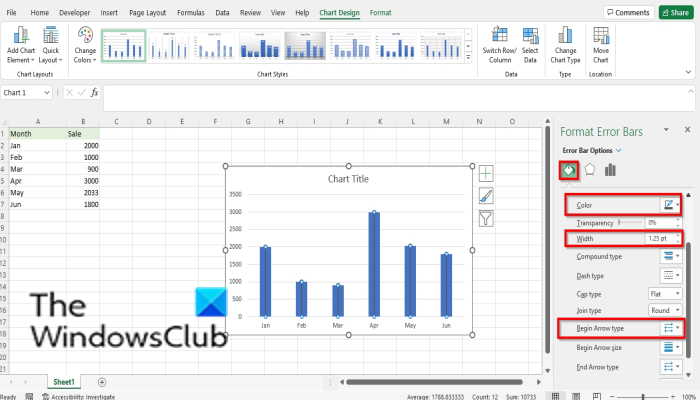This screenshot has width=700, height=400.
Task: Click Move Chart button
Action: click(600, 45)
